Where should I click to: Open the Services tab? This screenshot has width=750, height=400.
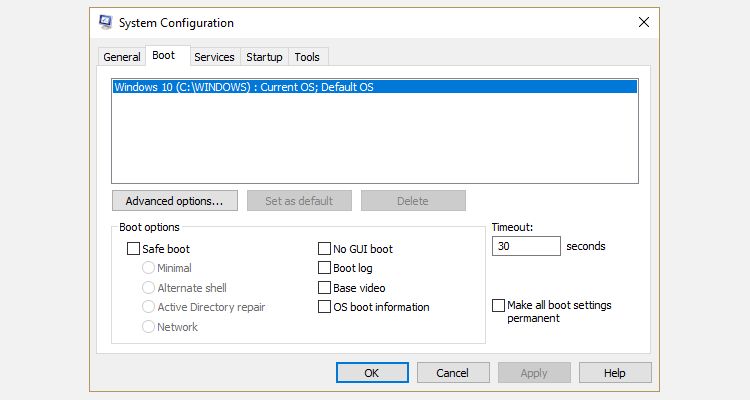214,57
